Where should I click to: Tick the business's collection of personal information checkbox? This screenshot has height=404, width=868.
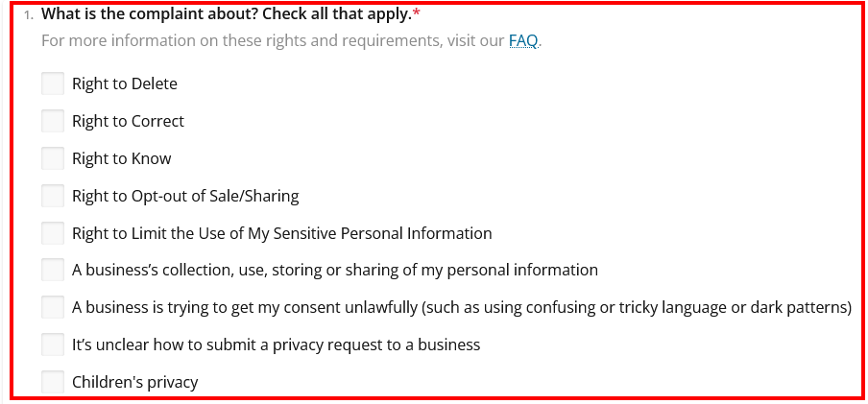[53, 270]
